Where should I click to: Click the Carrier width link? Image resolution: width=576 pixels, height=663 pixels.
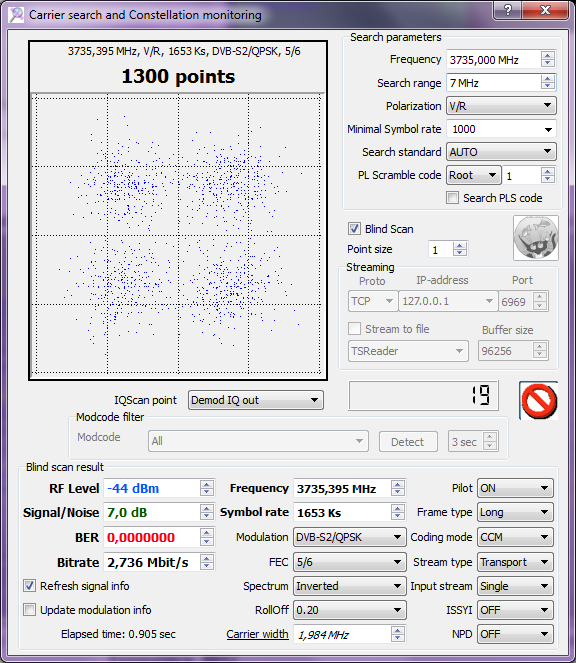257,634
